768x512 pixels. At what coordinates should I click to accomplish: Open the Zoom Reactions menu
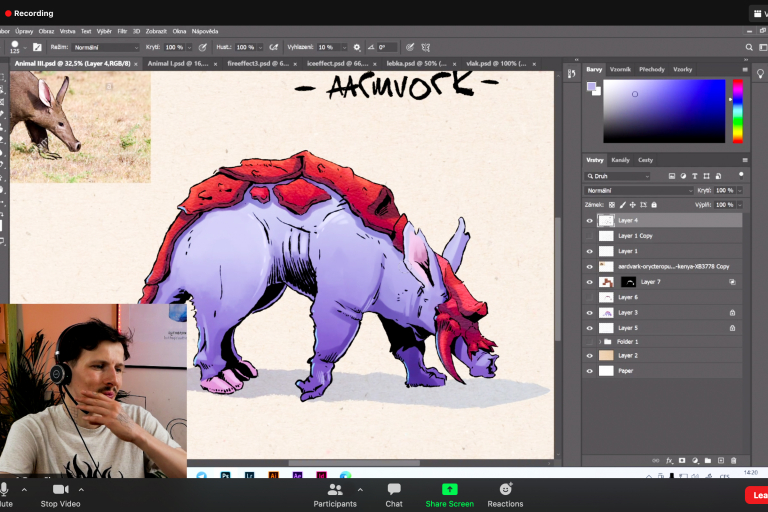(505, 489)
